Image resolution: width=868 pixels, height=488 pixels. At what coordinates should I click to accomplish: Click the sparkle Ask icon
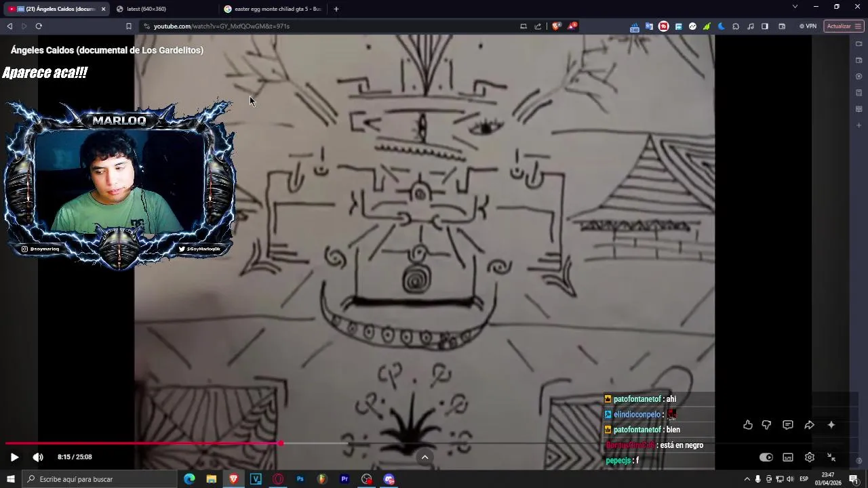click(x=831, y=425)
